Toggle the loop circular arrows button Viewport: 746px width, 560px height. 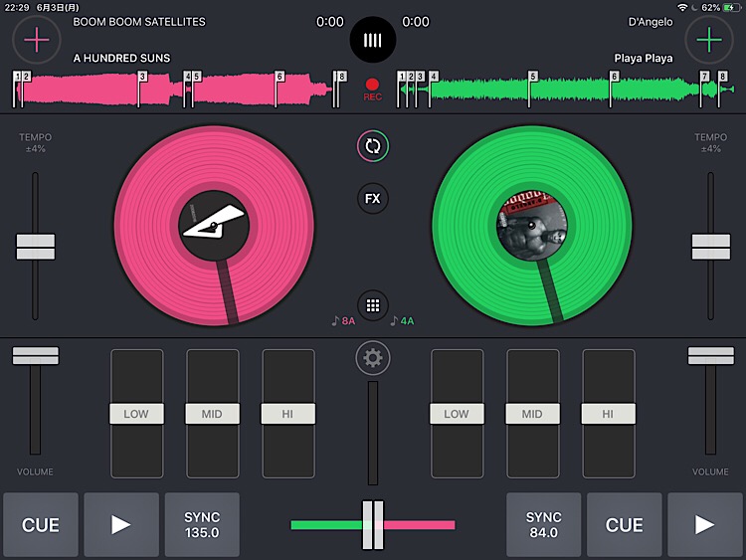pyautogui.click(x=373, y=146)
